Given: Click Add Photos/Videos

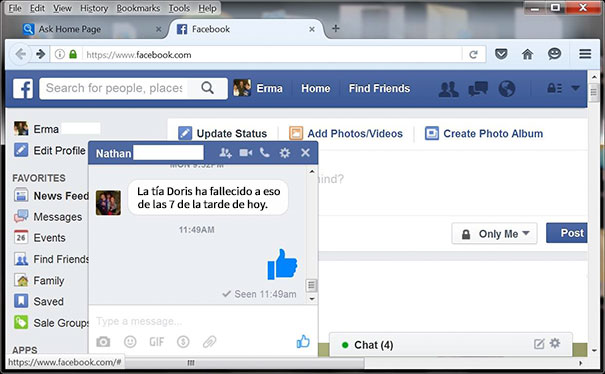Looking at the screenshot, I should click(346, 134).
